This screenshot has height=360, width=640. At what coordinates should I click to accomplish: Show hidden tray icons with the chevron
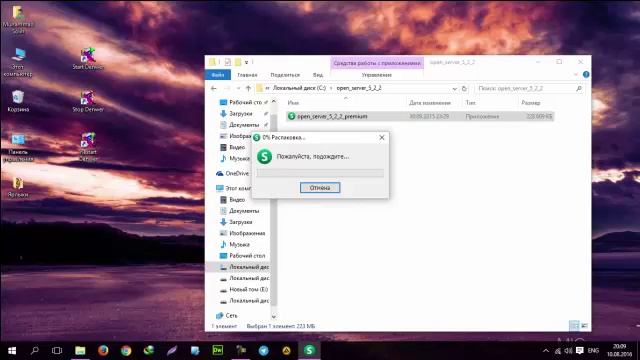(x=546, y=351)
